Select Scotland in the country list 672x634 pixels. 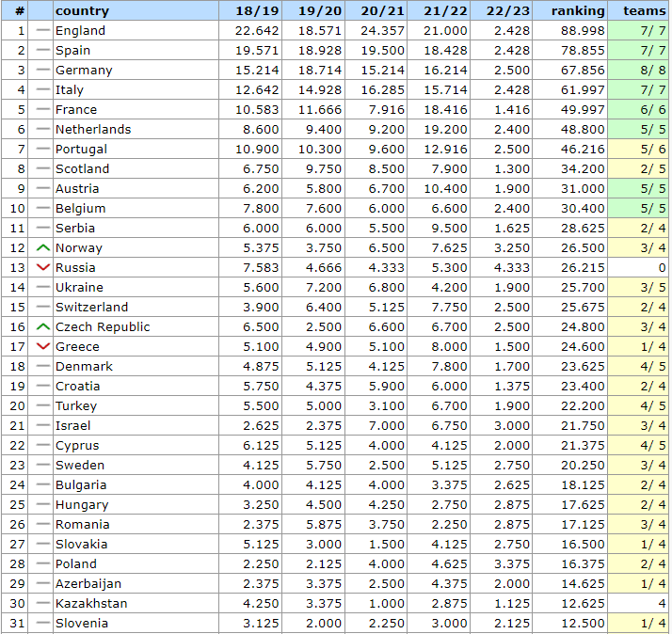82,169
